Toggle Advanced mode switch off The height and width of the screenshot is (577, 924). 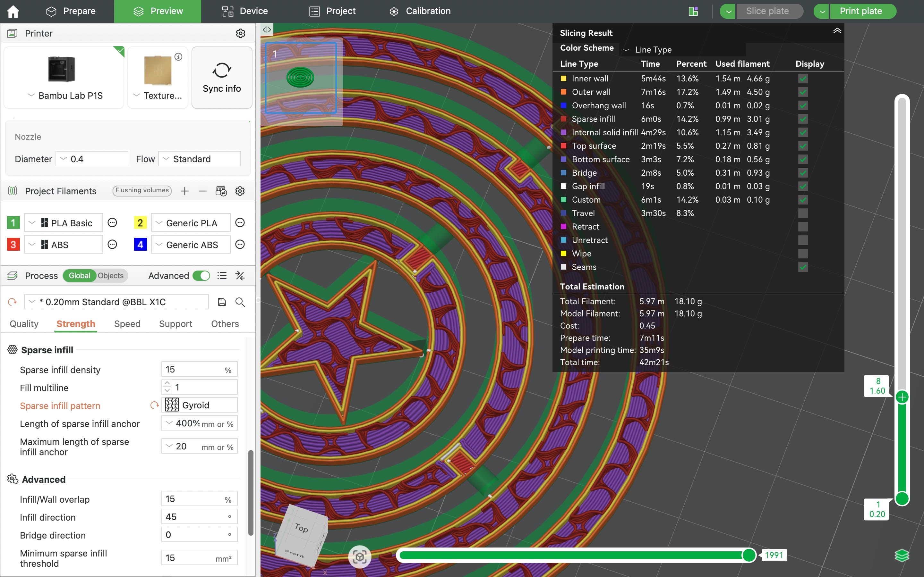pyautogui.click(x=201, y=276)
